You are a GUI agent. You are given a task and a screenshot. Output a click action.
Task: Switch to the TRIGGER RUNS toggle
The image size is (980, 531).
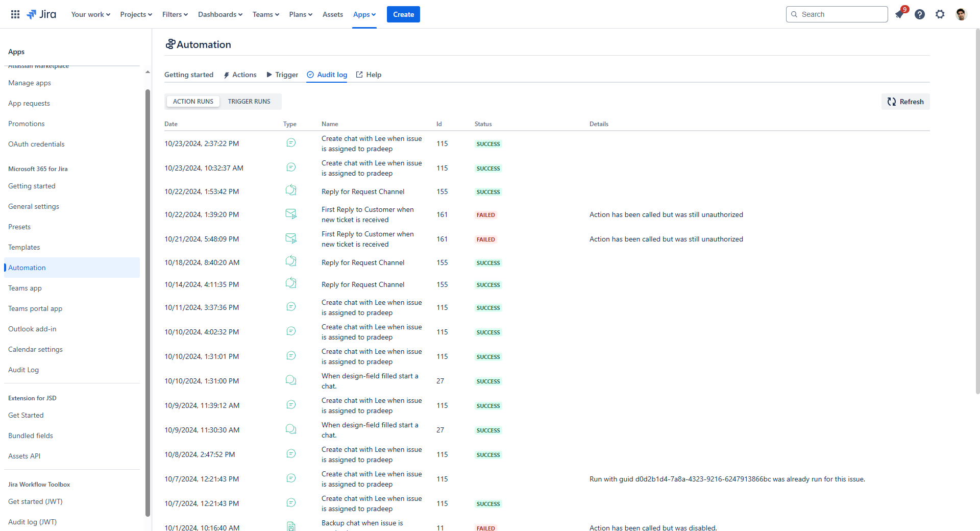249,102
